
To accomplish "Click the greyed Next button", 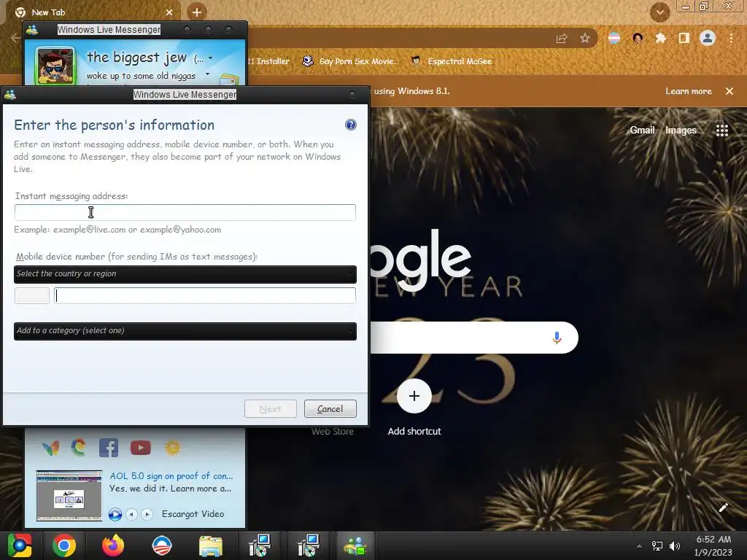I will click(271, 409).
